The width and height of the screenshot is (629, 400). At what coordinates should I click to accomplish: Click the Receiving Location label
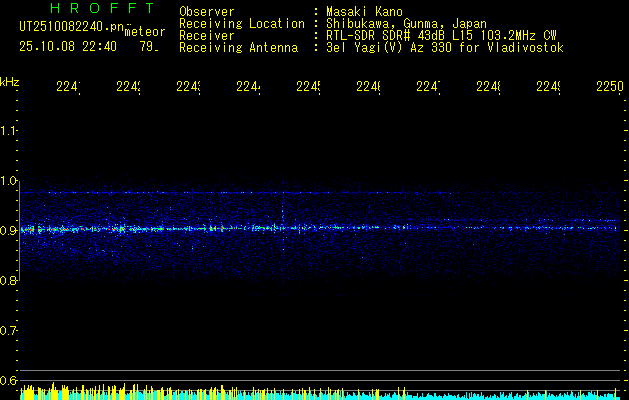[x=242, y=24]
